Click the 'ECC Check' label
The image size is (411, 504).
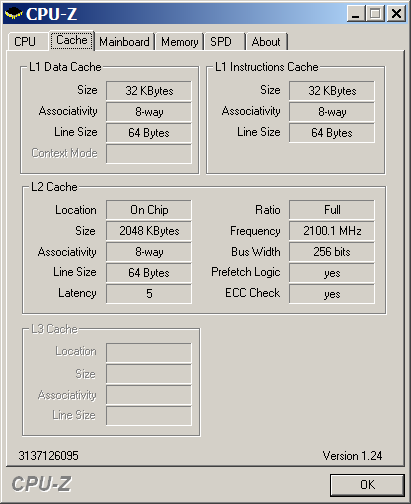(x=253, y=293)
